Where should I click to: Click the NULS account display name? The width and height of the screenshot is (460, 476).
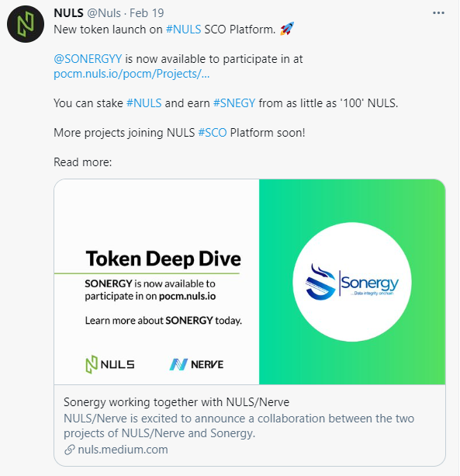coord(68,13)
